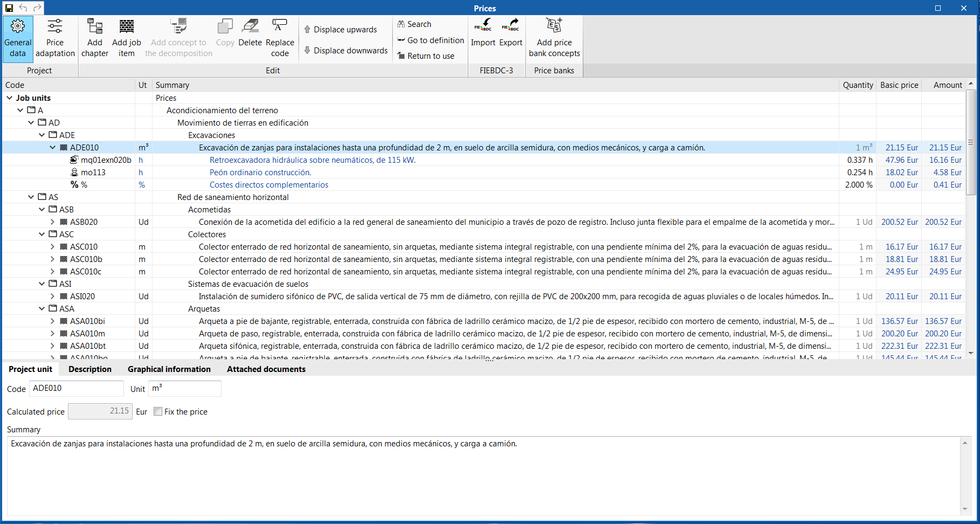Image resolution: width=980 pixels, height=524 pixels.
Task: Open the Attached documents tab
Action: click(266, 369)
